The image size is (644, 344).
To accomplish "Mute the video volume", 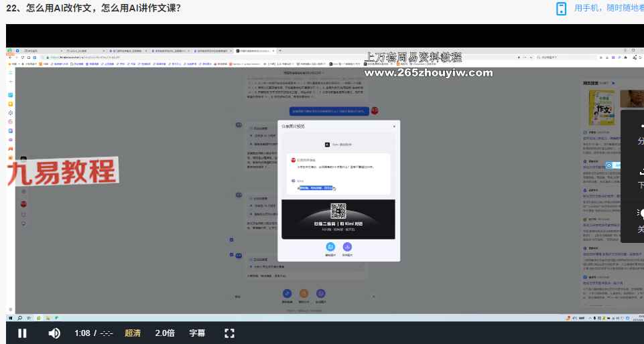I will pos(54,333).
